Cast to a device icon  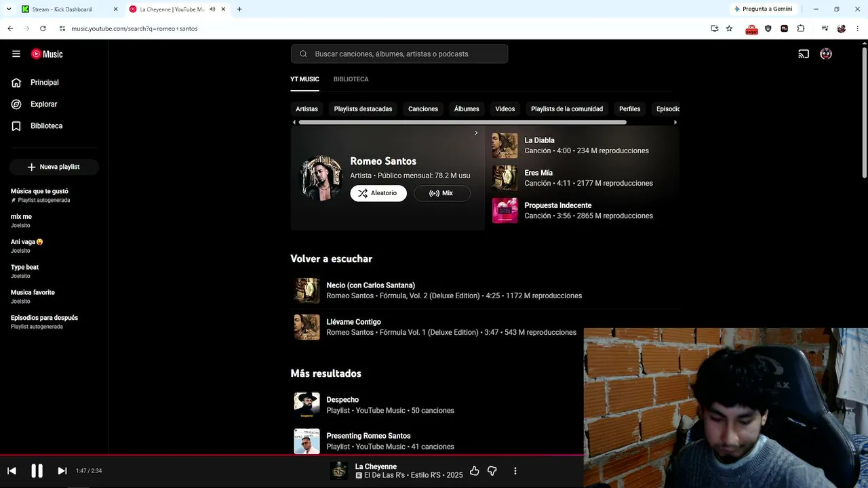pos(804,54)
